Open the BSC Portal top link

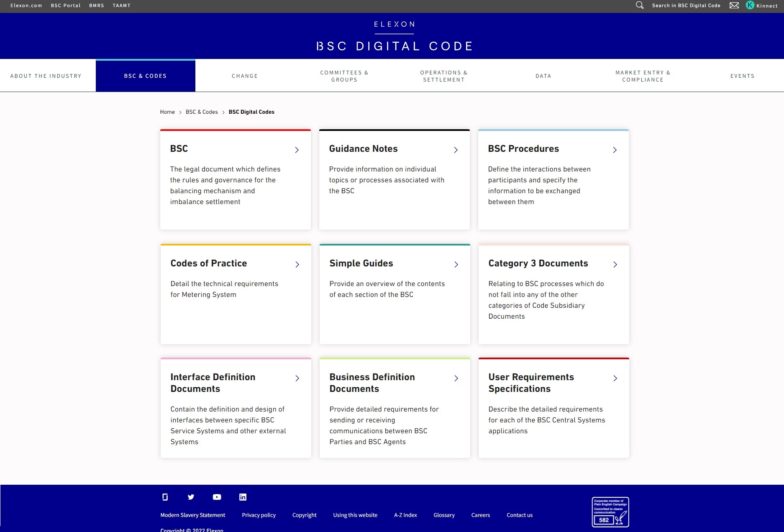point(65,5)
